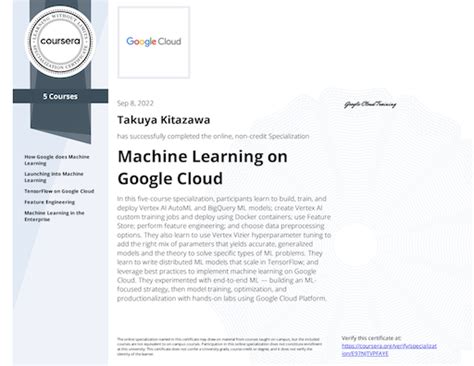Click the specialization description paragraph
The width and height of the screenshot is (474, 366).
pyautogui.click(x=224, y=249)
